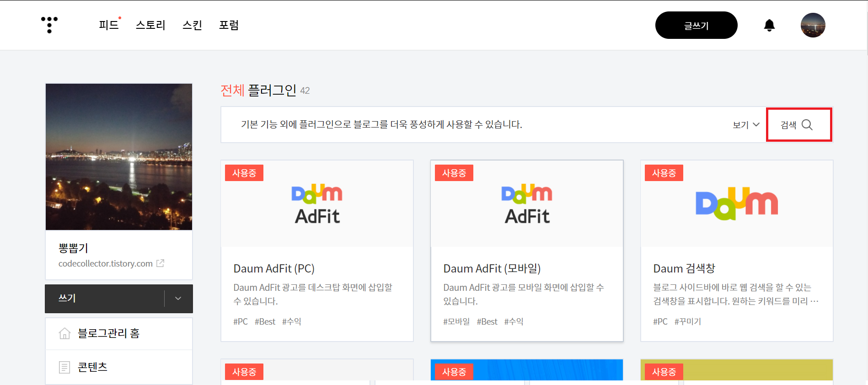Open the Tistory logo home
This screenshot has height=385, width=868.
49,25
